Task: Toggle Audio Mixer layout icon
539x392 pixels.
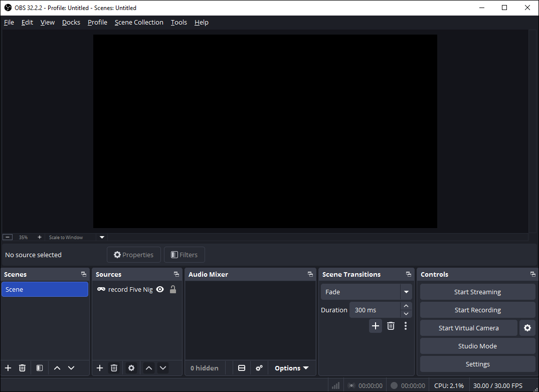Action: [242, 368]
